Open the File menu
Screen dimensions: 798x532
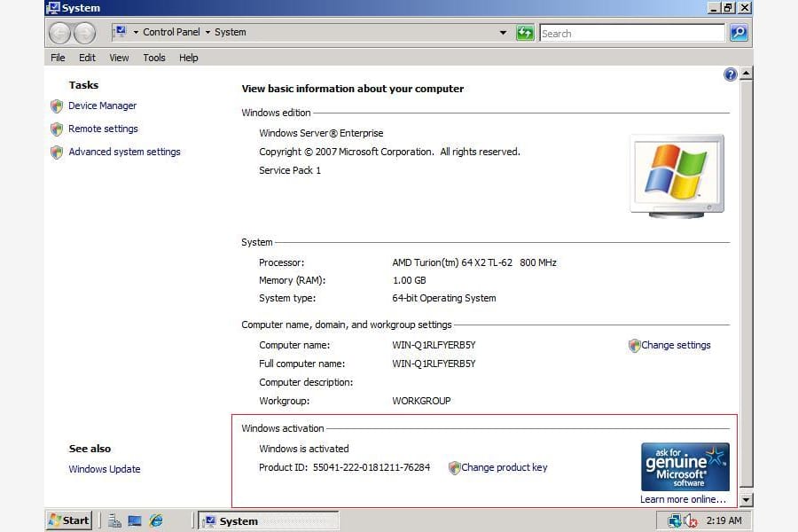[58, 58]
